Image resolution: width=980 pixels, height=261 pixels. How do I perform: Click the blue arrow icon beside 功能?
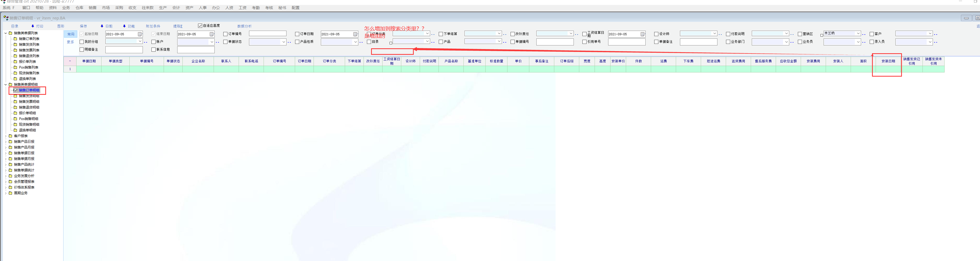[124, 26]
